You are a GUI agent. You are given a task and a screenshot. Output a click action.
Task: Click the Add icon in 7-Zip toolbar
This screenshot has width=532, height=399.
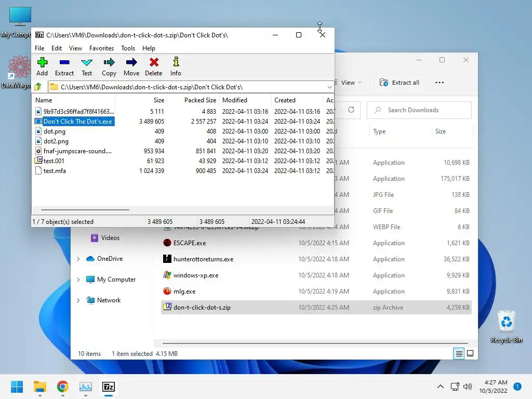tap(42, 62)
